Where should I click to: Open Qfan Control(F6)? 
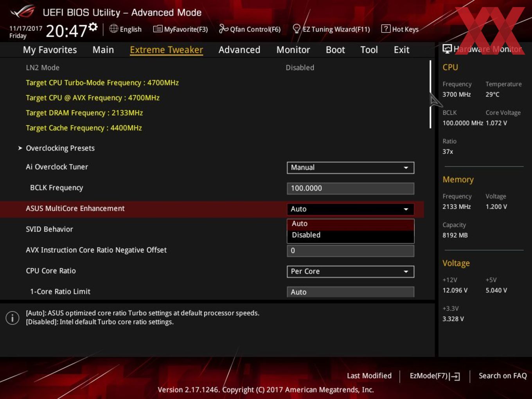[x=250, y=29]
